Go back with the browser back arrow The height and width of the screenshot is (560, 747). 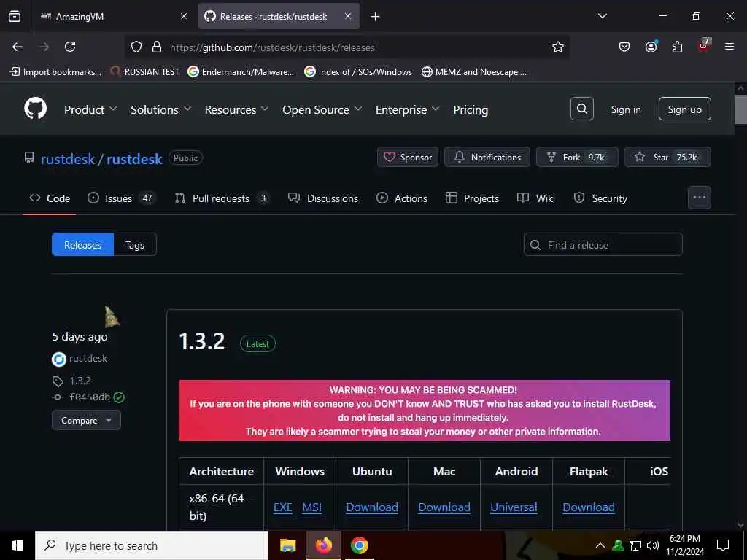pos(18,47)
